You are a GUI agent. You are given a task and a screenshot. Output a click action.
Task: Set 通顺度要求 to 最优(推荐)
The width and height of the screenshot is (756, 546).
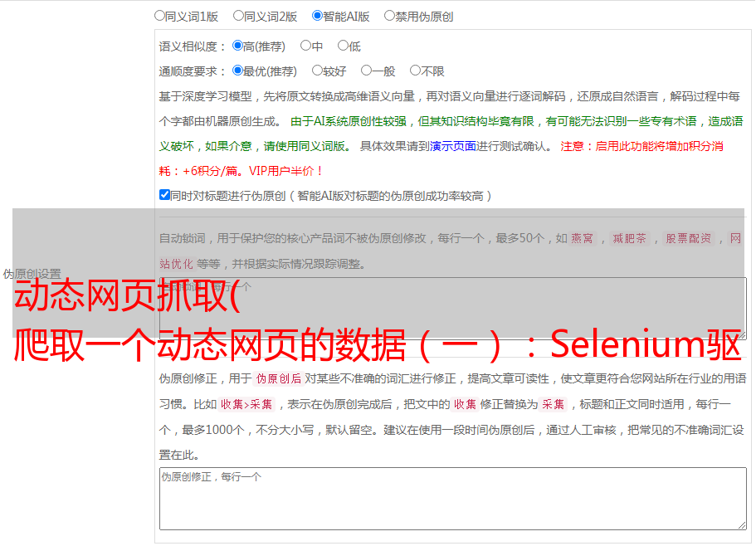click(x=237, y=71)
